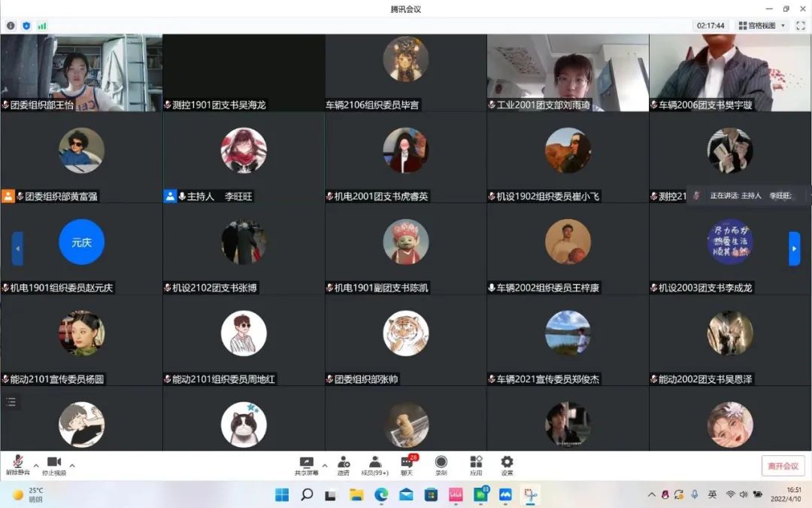The height and width of the screenshot is (508, 812).
Task: Open the 成员 participants list
Action: click(374, 464)
